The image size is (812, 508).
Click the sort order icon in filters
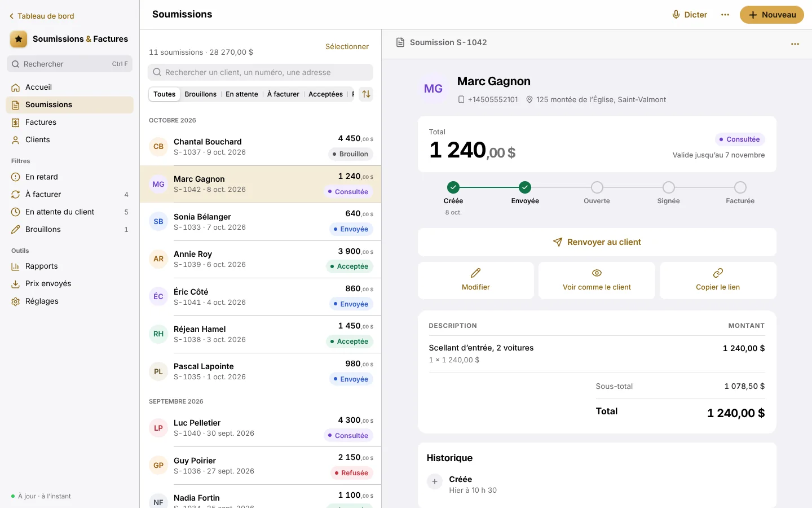[367, 94]
